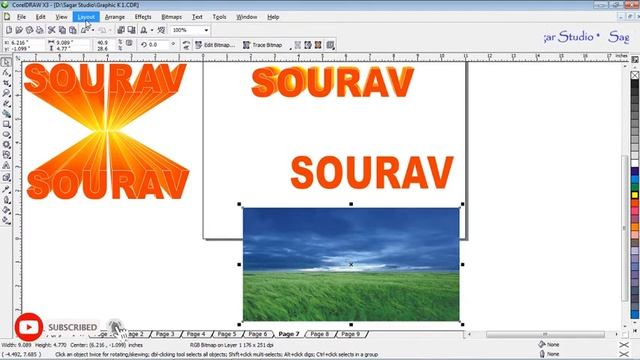Click the Wrap paragraph text icon
This screenshot has height=360, width=640.
[330, 45]
